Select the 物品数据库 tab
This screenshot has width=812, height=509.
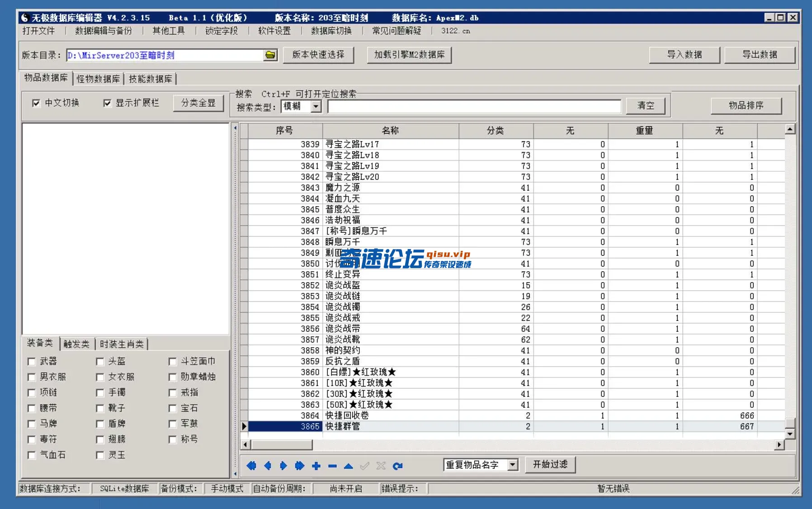tap(46, 78)
